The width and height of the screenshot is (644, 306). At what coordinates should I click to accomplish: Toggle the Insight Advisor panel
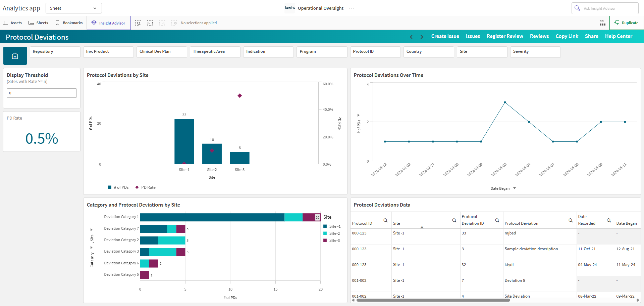pos(109,23)
